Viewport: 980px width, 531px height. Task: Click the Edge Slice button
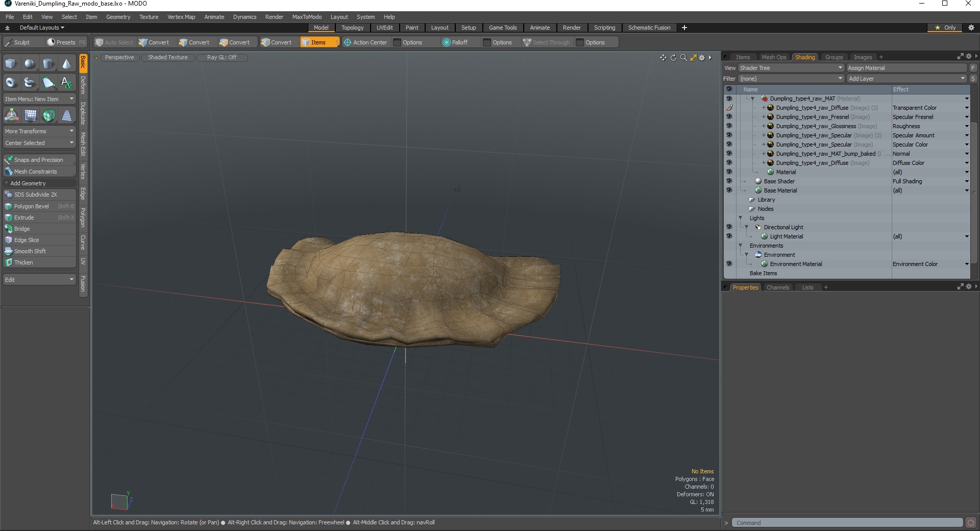pyautogui.click(x=39, y=240)
